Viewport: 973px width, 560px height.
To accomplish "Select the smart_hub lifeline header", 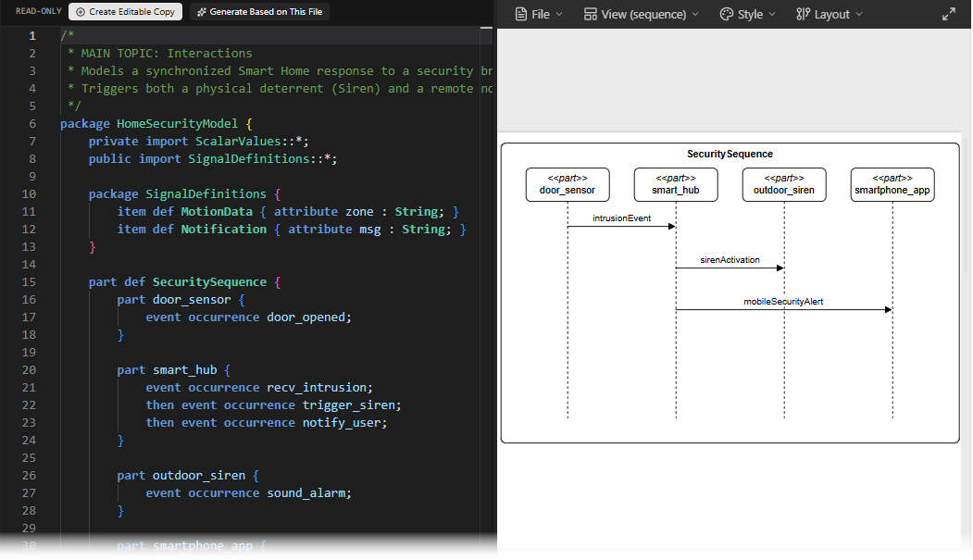I will click(676, 185).
